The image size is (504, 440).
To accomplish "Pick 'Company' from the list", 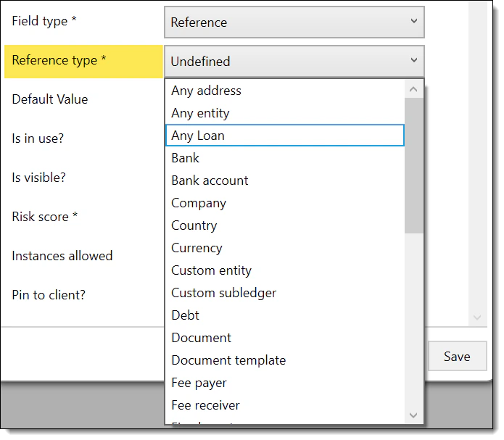I will point(285,203).
